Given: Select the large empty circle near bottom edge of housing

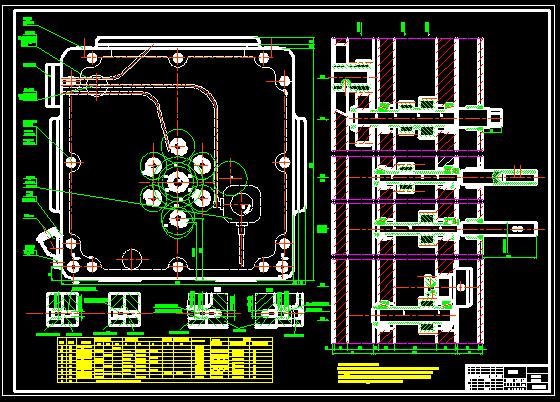Looking at the screenshot, I should [x=132, y=259].
